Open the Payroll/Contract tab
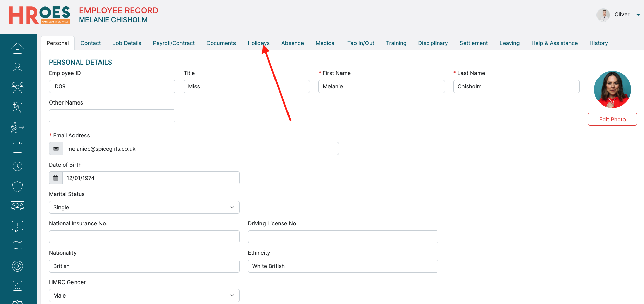Viewport: 644px width, 304px height. [x=174, y=43]
